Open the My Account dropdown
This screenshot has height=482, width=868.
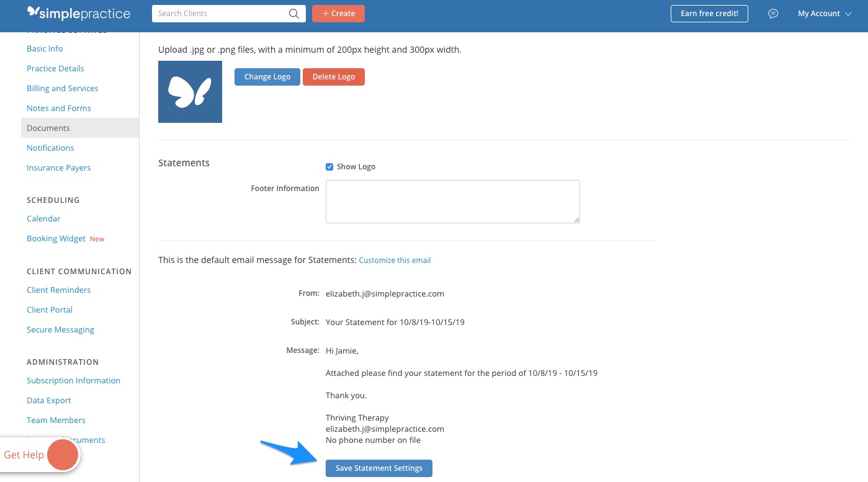(x=824, y=13)
